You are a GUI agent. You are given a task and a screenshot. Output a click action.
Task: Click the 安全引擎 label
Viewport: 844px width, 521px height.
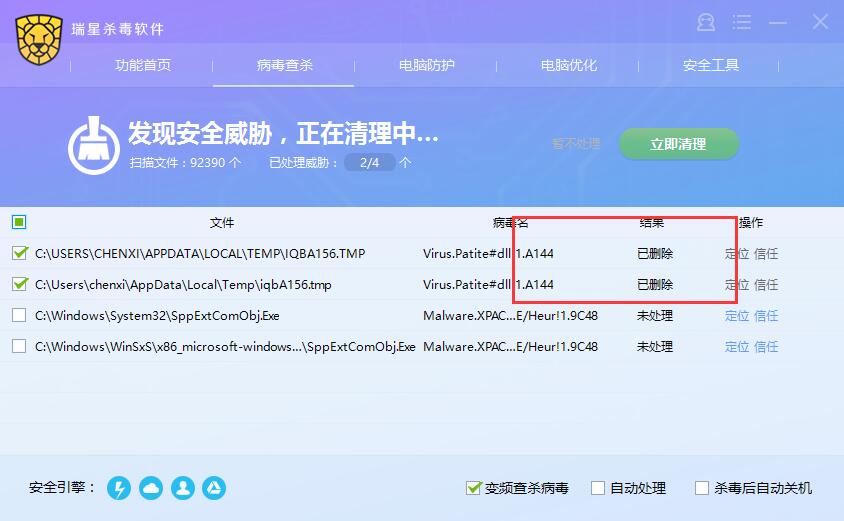[x=61, y=488]
